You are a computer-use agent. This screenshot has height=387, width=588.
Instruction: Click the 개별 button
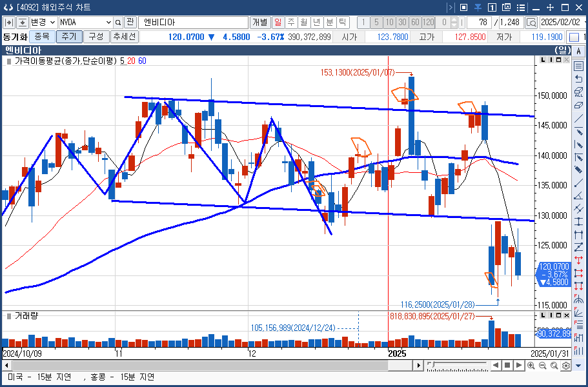(x=260, y=23)
